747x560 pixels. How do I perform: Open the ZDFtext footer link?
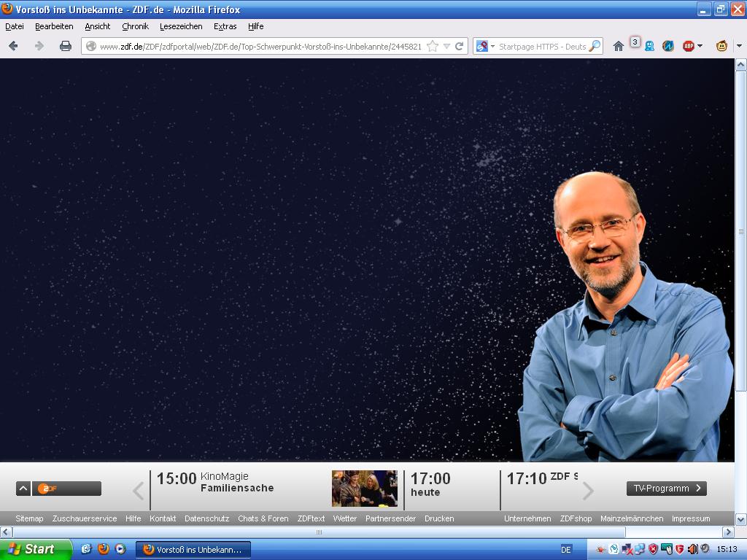311,518
